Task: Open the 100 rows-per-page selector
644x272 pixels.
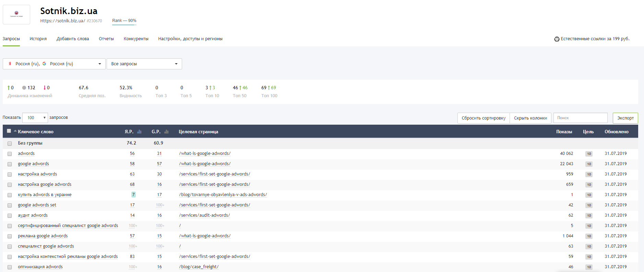Action: pos(35,118)
